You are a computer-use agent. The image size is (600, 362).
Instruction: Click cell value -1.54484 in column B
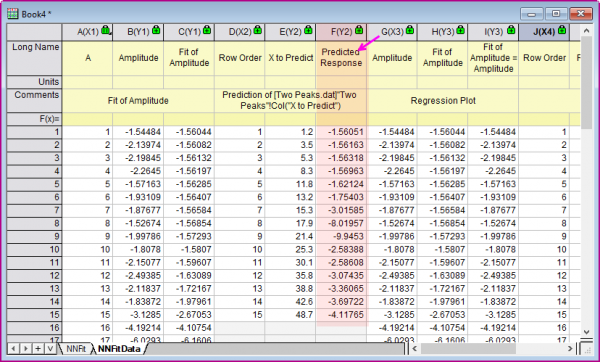tap(138, 132)
